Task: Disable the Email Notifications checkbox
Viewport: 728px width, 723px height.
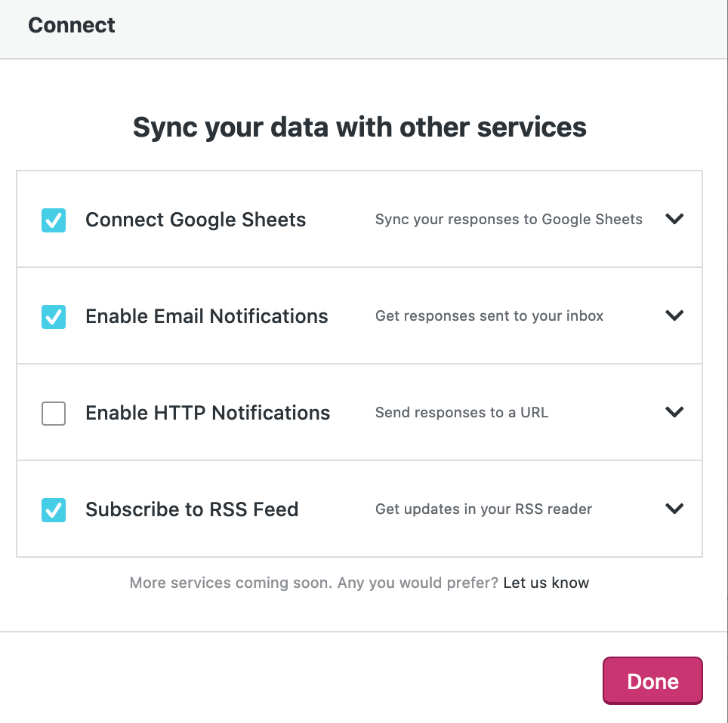Action: pyautogui.click(x=54, y=316)
